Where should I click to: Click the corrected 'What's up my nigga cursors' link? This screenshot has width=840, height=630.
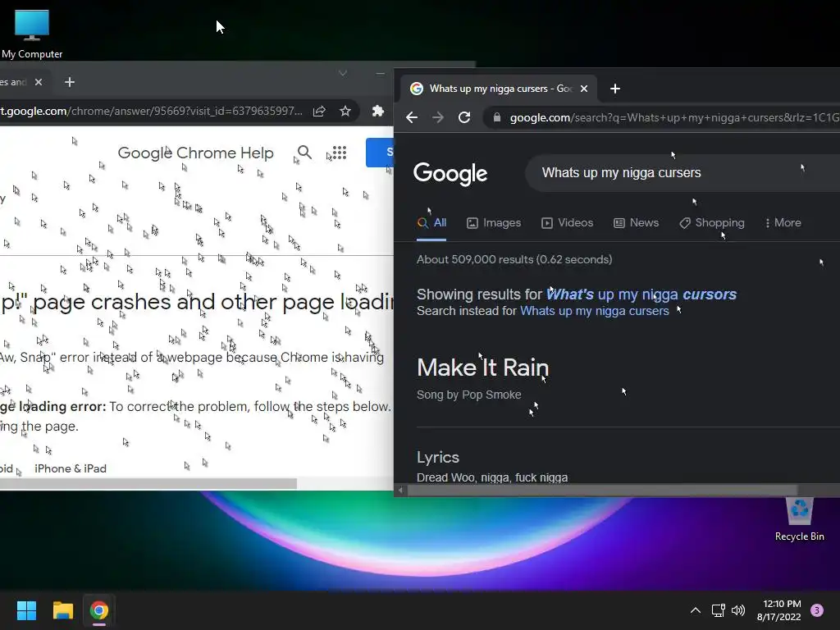[641, 294]
